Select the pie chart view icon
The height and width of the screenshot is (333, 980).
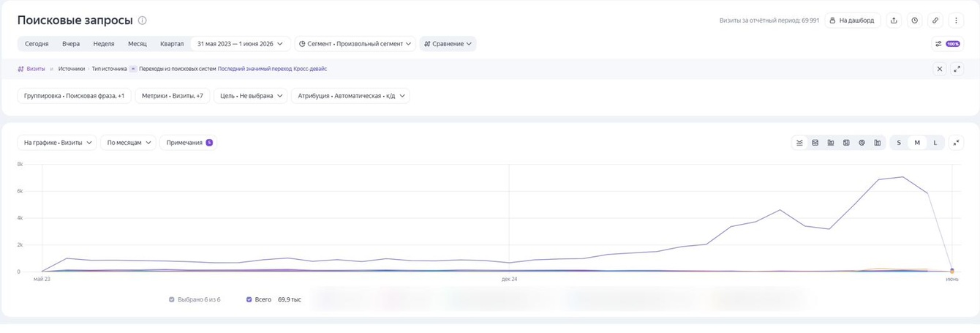click(862, 143)
